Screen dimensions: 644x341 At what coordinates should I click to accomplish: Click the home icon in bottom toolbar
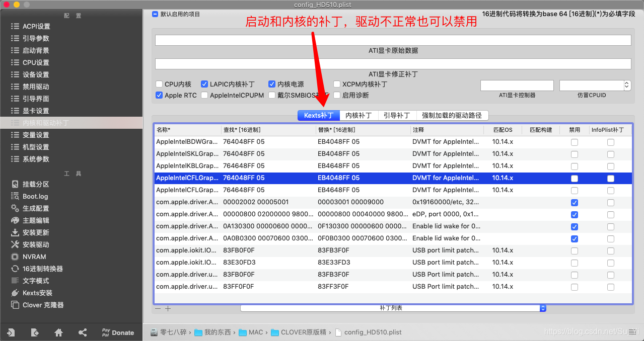pos(58,332)
